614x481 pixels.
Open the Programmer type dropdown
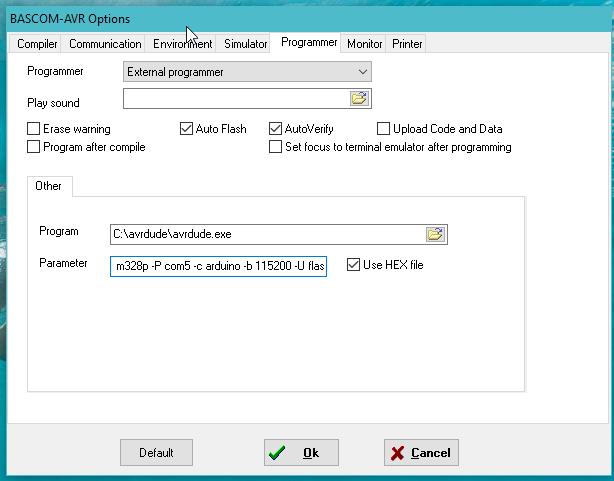click(247, 72)
